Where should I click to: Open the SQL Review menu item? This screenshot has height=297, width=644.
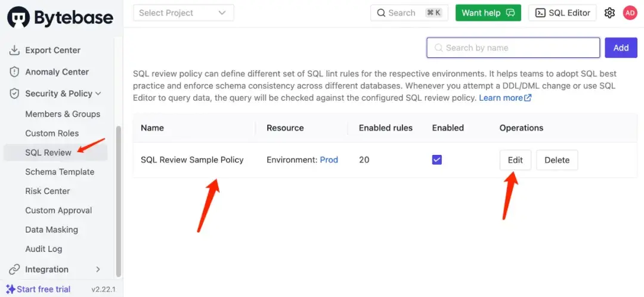click(x=48, y=152)
